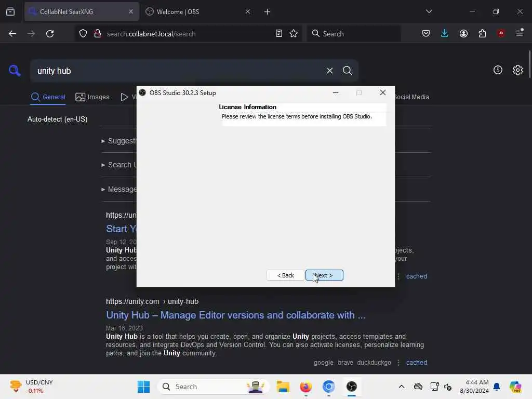This screenshot has height=399, width=532.
Task: Click the SearXNG logo magnifier
Action: 15,71
